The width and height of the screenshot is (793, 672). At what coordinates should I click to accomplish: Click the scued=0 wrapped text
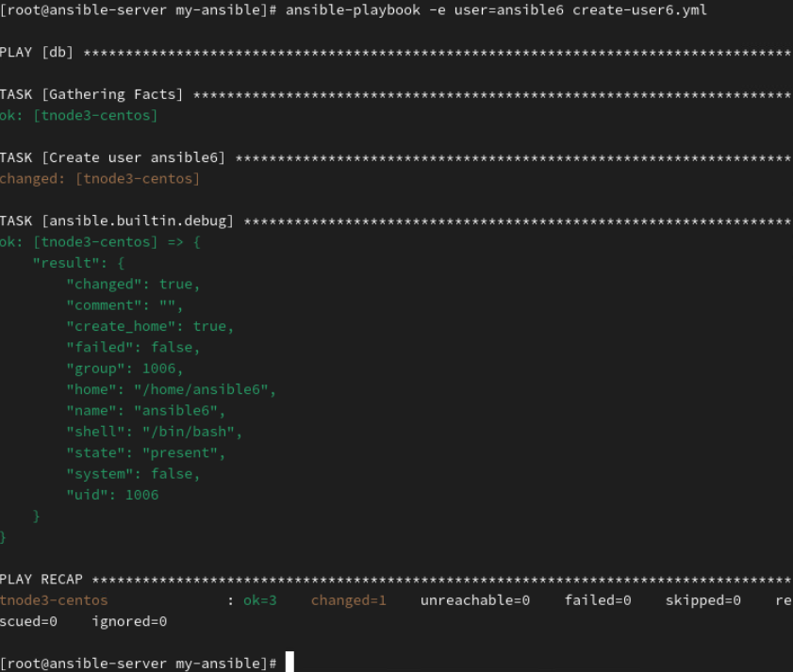(28, 621)
